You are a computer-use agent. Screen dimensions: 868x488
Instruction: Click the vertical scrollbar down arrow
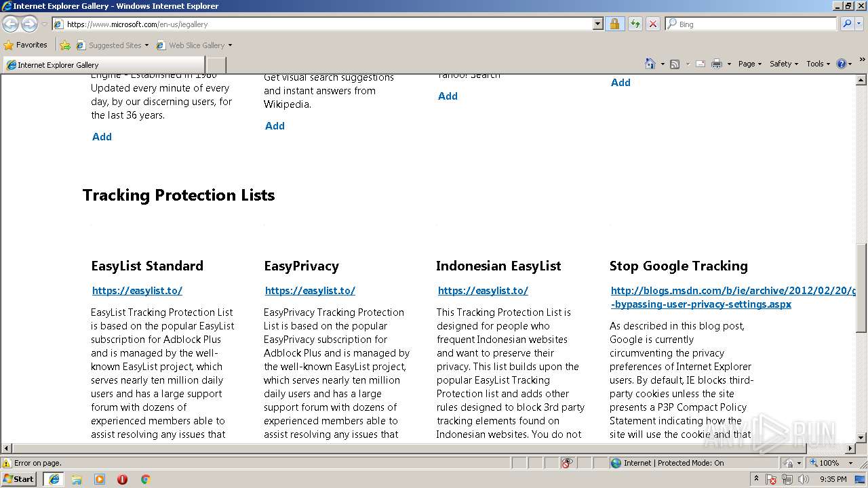click(861, 438)
